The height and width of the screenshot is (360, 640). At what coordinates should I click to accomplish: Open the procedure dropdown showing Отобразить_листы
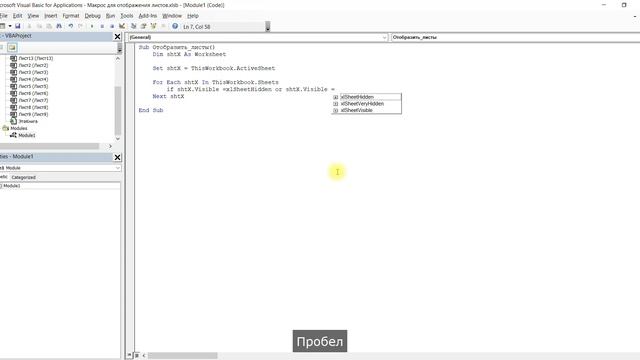515,37
